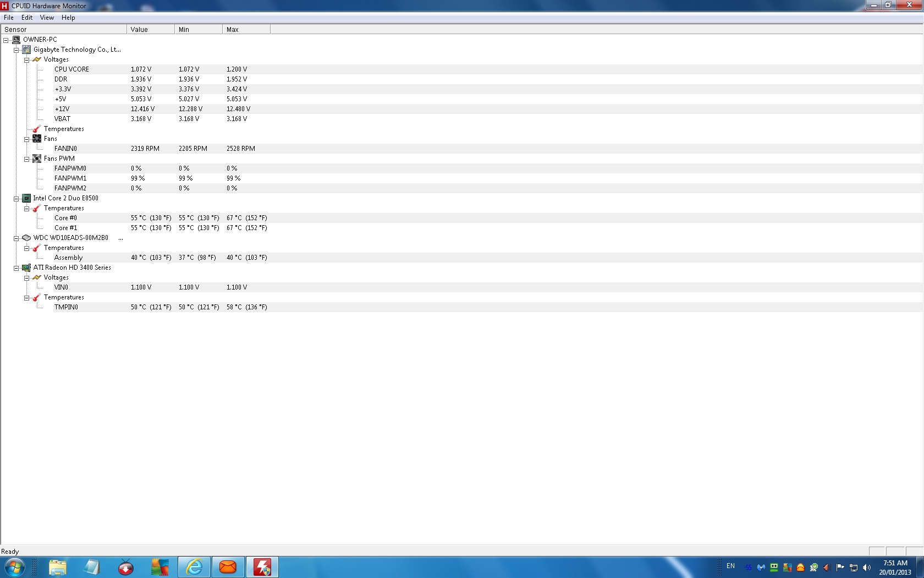The image size is (924, 578).
Task: Click the Value column header
Action: [151, 29]
